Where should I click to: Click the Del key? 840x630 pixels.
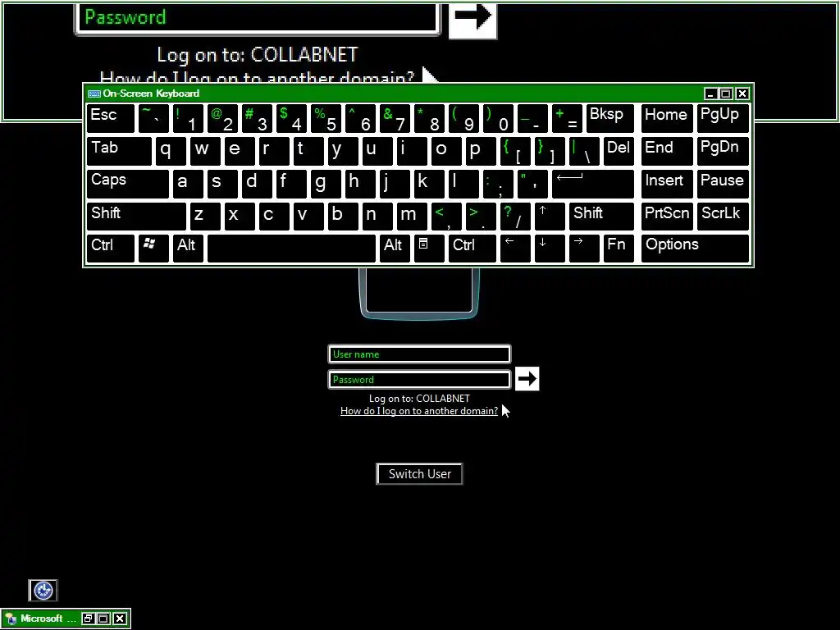(619, 151)
